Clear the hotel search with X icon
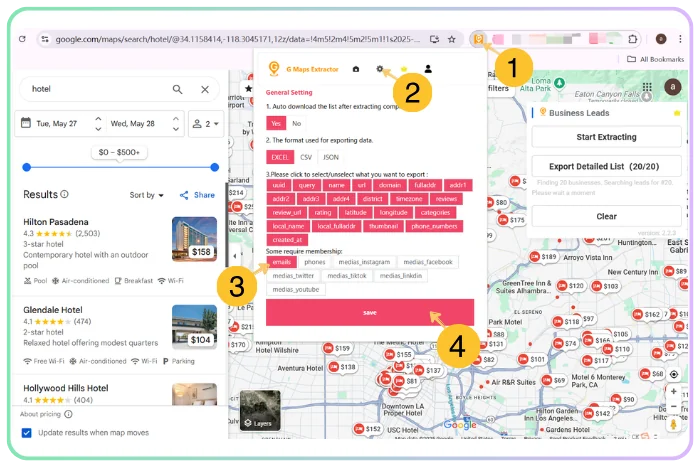700x471 pixels. [205, 89]
